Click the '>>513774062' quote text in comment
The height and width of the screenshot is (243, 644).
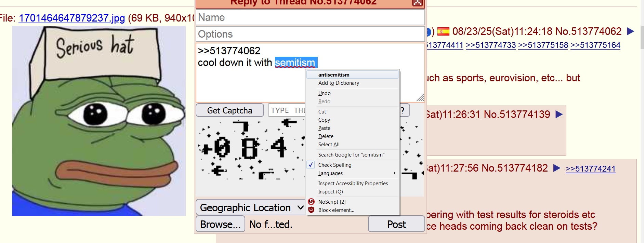229,51
